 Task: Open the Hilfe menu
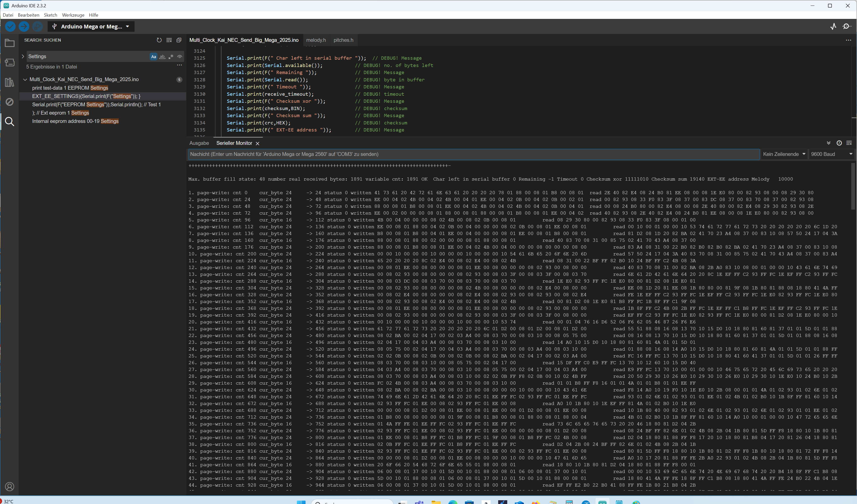93,15
